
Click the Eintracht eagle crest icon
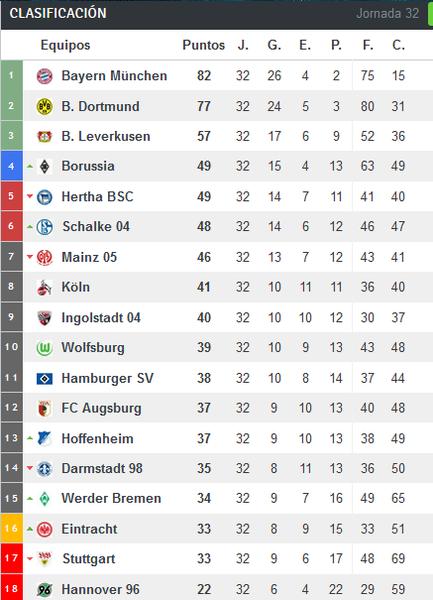click(x=44, y=529)
